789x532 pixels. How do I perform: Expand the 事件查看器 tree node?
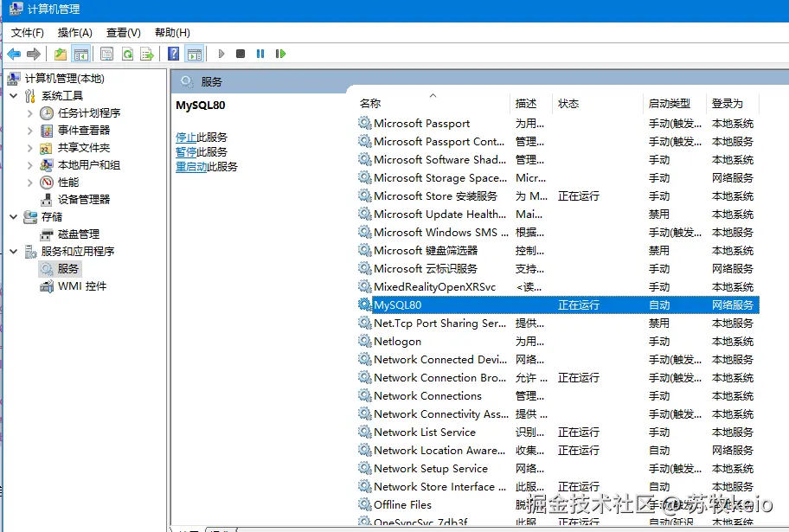coord(29,131)
